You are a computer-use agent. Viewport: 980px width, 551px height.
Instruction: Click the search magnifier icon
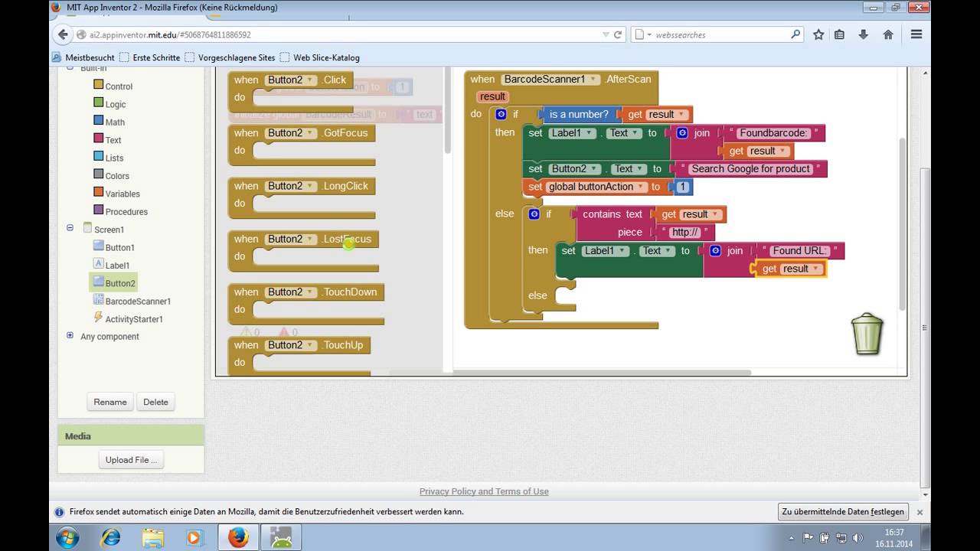pyautogui.click(x=795, y=34)
